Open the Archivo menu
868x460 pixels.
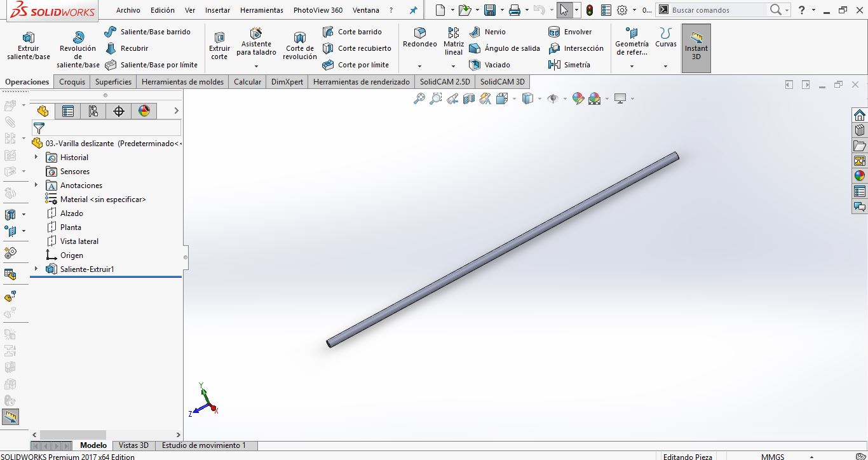[128, 10]
